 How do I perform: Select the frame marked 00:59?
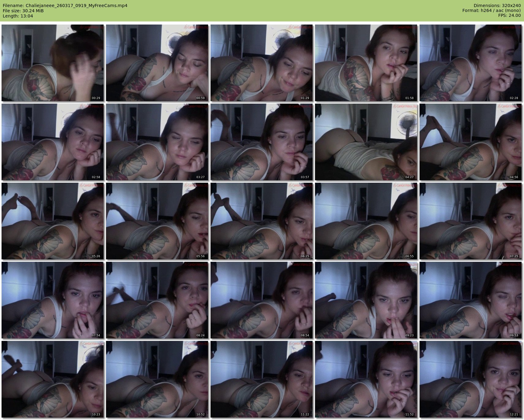tap(157, 63)
